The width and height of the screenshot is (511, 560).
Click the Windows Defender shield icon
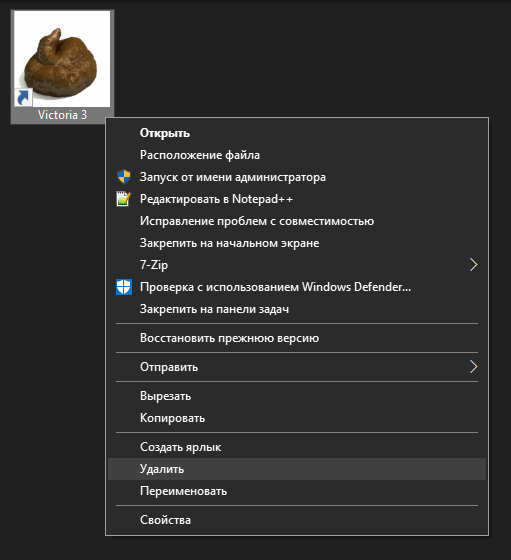124,287
